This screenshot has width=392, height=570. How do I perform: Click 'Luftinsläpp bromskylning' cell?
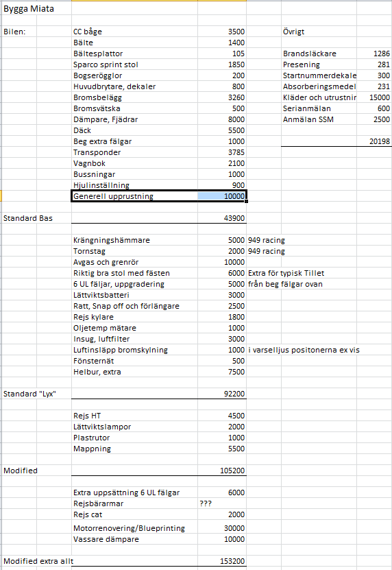pyautogui.click(x=134, y=350)
